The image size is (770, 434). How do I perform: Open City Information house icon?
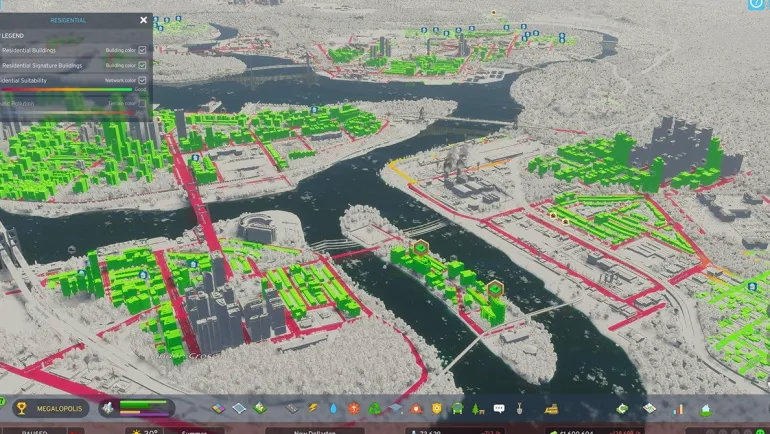[x=706, y=408]
